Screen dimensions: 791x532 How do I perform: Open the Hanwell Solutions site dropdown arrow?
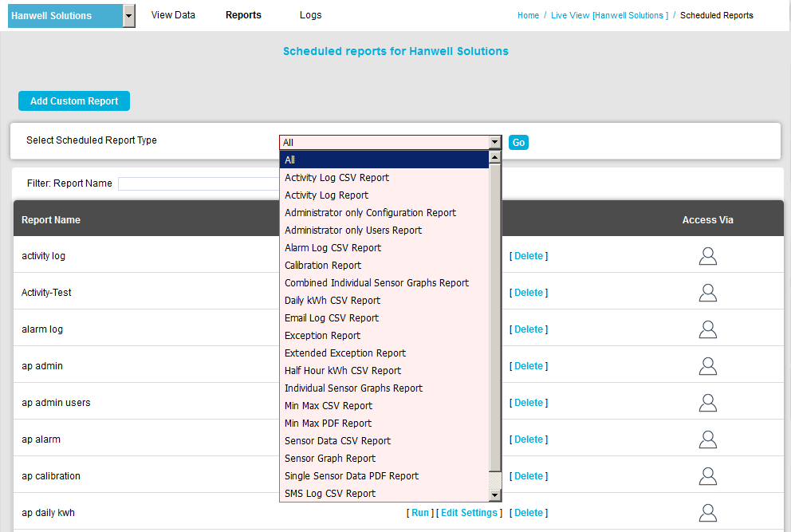click(129, 16)
